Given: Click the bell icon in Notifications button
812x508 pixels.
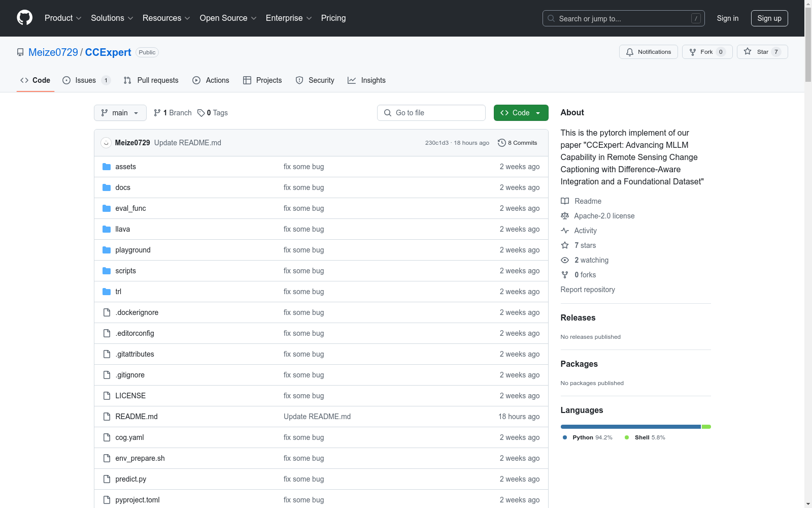Looking at the screenshot, I should coord(630,52).
